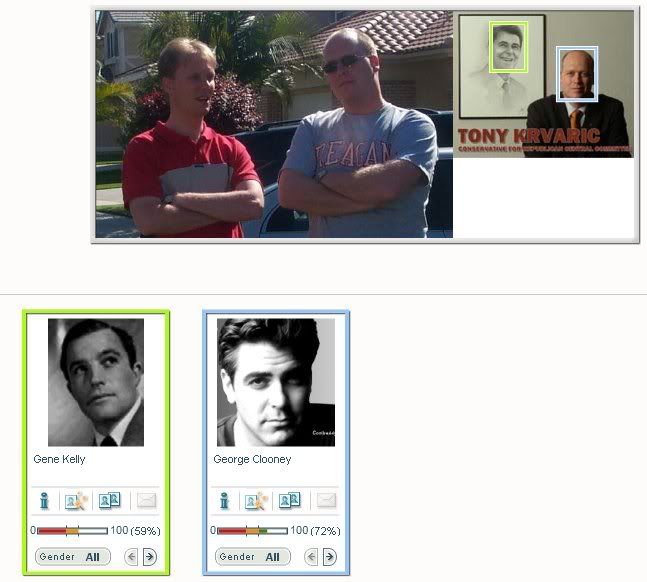
Task: Click the 59% similarity bar
Action: coord(73,531)
